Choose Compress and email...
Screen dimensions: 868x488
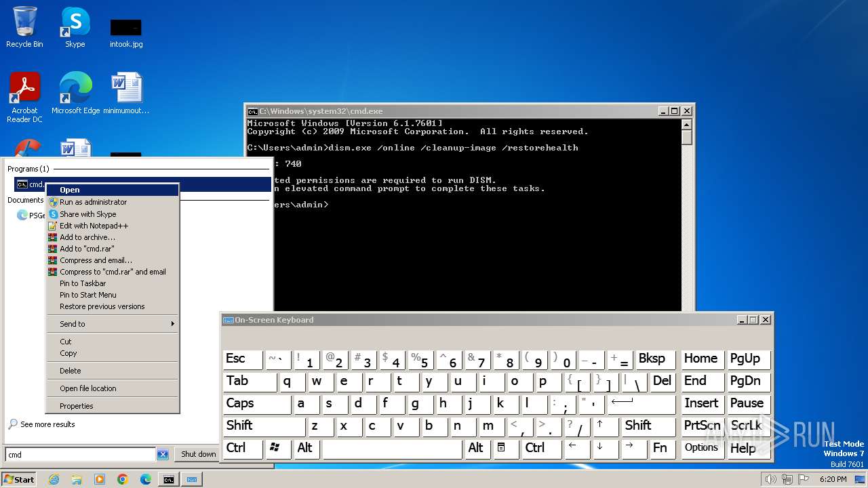[x=112, y=260]
